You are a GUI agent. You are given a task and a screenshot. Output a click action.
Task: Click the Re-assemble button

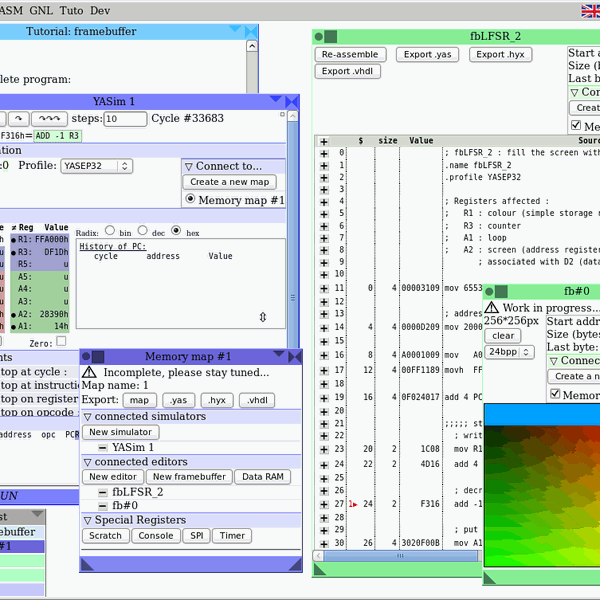[x=350, y=54]
